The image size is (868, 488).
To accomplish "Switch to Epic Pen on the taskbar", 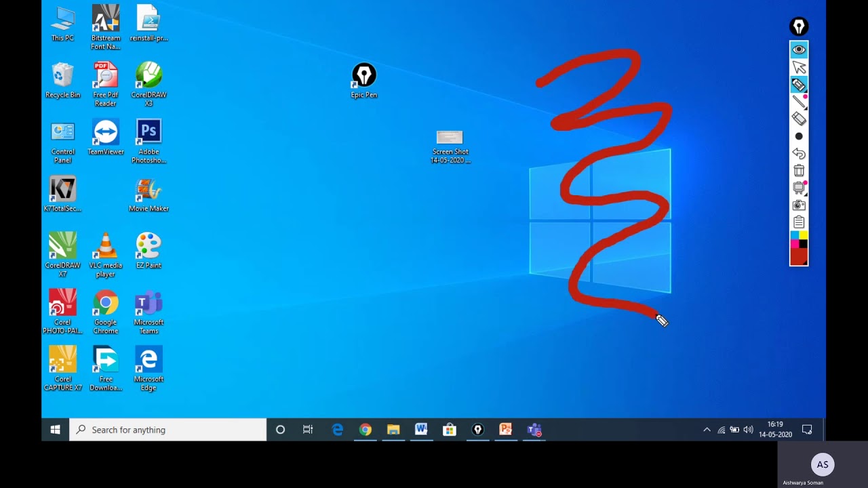I will coord(477,430).
